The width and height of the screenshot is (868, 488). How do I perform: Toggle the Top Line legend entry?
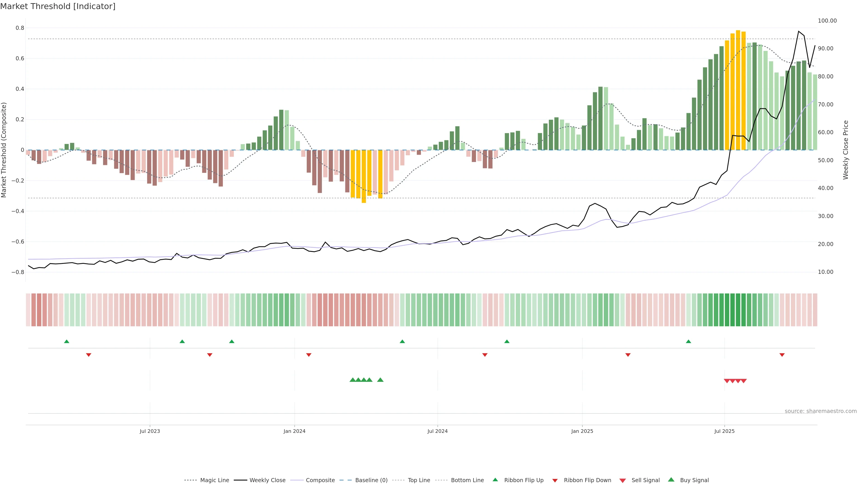pos(419,480)
